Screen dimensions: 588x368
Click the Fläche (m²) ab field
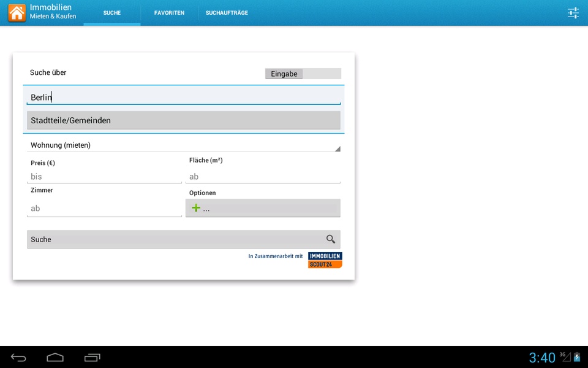point(263,177)
